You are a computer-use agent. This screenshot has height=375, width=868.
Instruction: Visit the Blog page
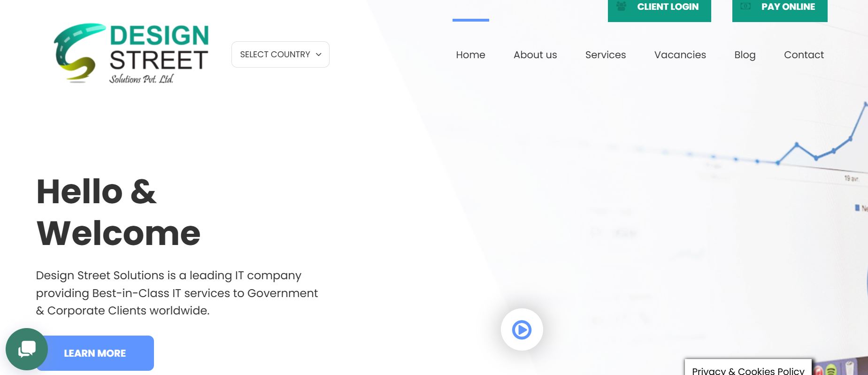745,55
